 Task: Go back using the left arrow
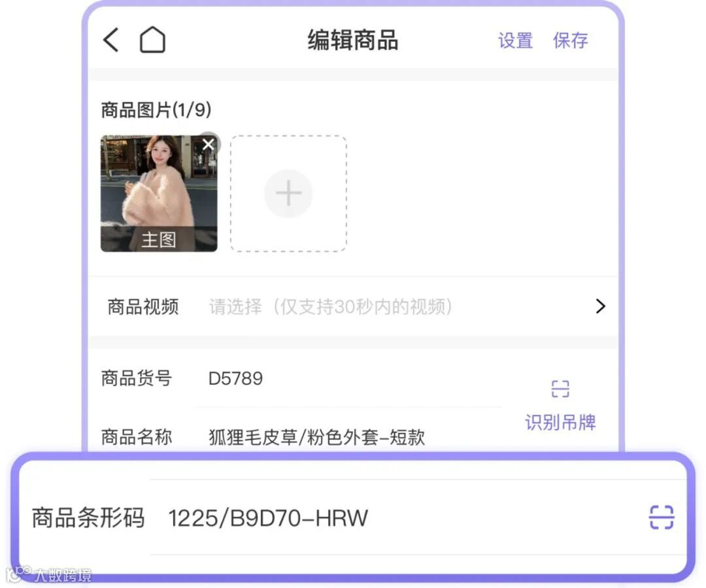pyautogui.click(x=110, y=40)
